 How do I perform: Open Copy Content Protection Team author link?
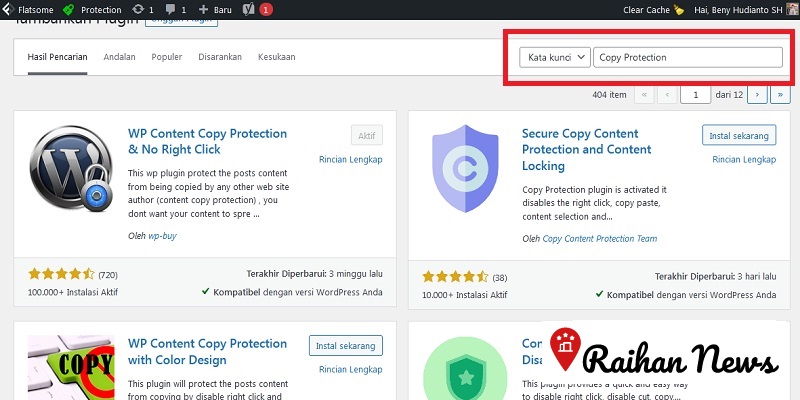[x=599, y=238]
